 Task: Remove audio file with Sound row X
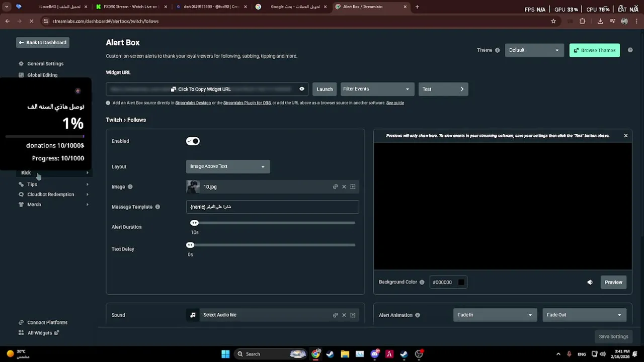pos(344,315)
